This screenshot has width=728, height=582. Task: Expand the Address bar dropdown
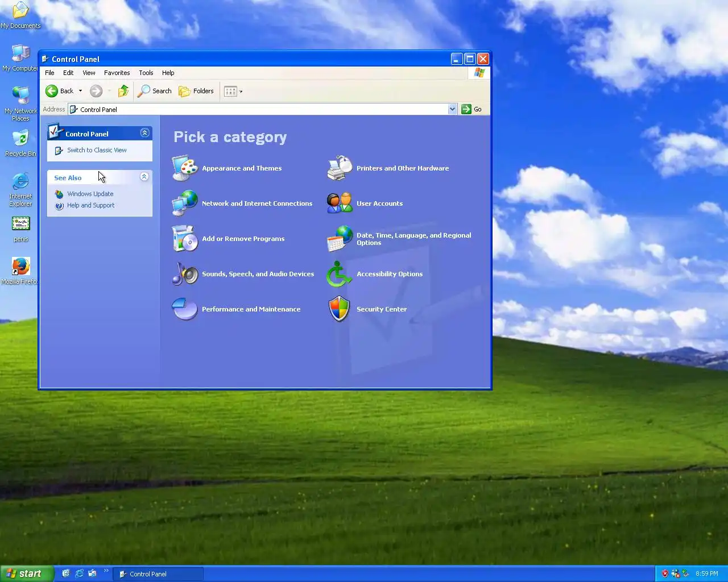pyautogui.click(x=452, y=109)
